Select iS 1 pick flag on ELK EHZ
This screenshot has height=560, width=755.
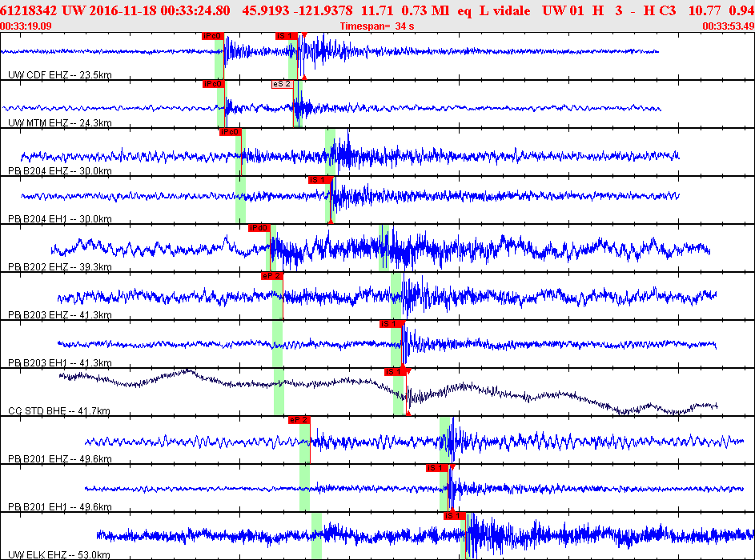click(x=455, y=516)
